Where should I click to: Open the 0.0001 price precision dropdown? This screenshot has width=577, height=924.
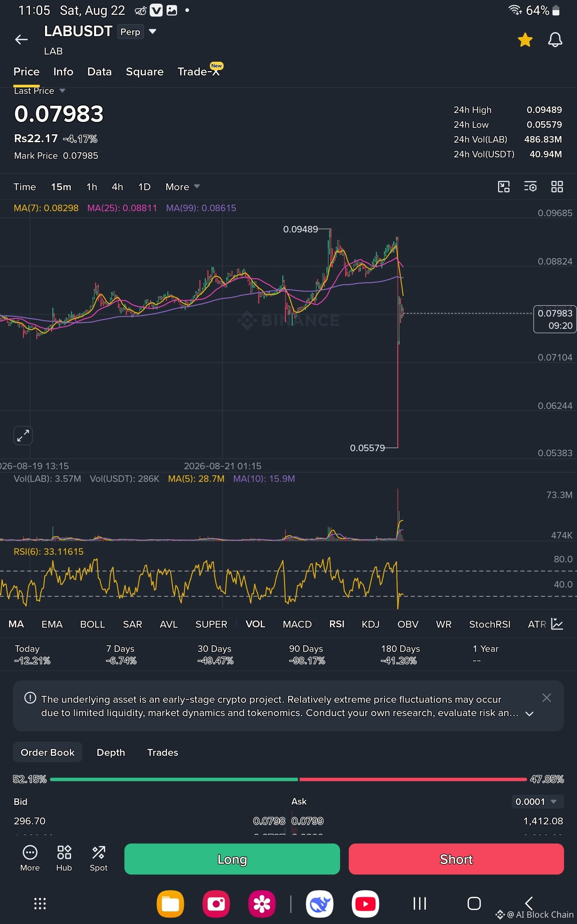tap(537, 801)
